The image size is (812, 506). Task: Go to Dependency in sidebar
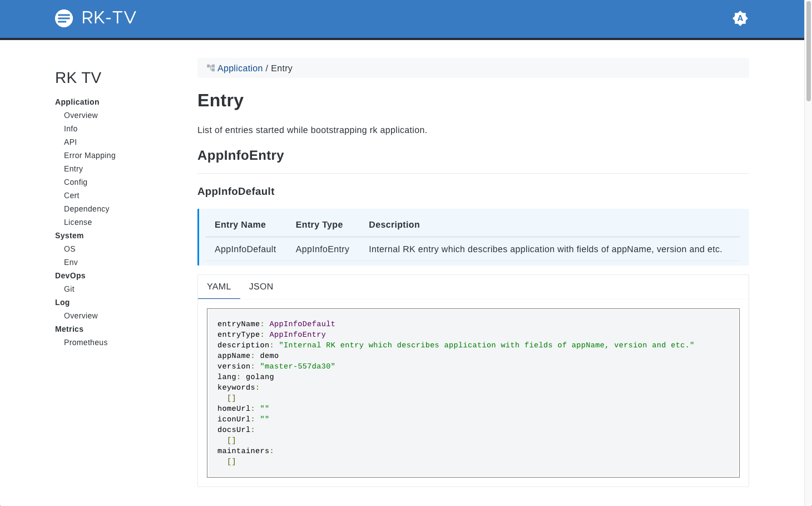pos(87,209)
